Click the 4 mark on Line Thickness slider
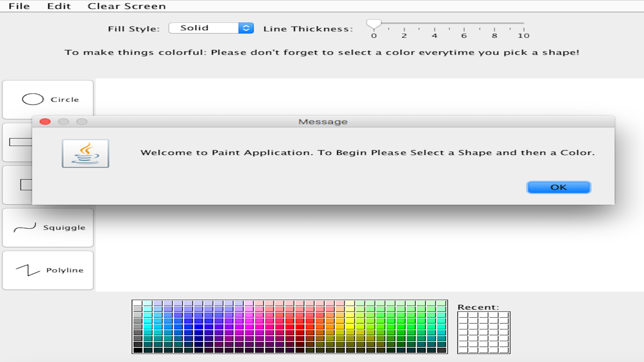 (434, 36)
